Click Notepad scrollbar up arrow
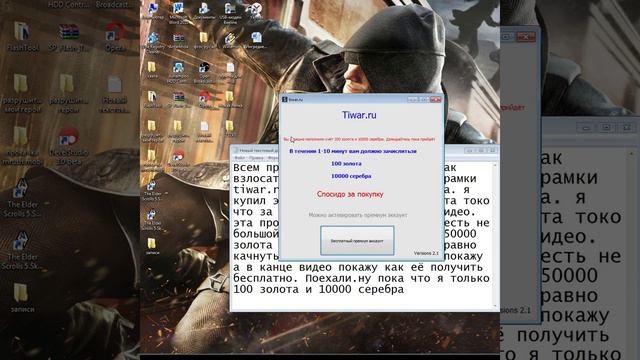Image resolution: width=640 pixels, height=360 pixels. pyautogui.click(x=495, y=165)
